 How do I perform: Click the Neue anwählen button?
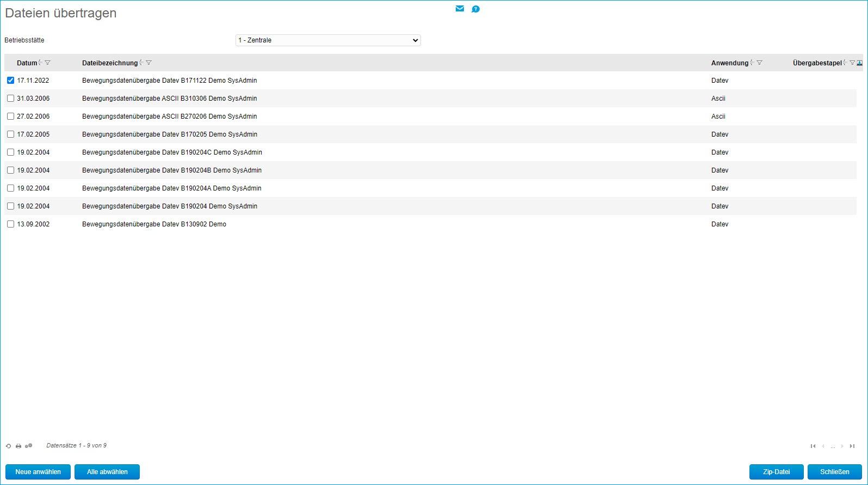(38, 472)
